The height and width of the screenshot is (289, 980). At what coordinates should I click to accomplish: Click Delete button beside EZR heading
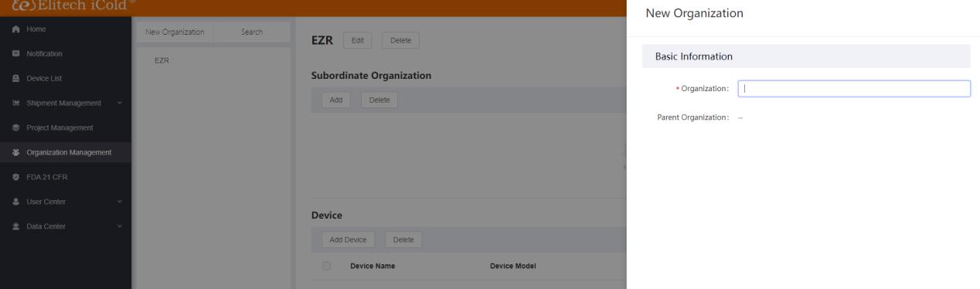coord(400,40)
